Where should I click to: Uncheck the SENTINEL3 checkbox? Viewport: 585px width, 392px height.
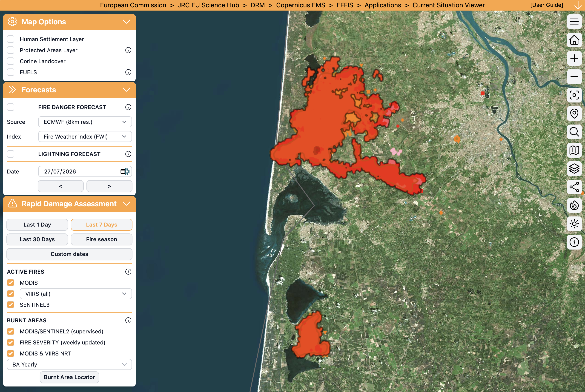[11, 305]
